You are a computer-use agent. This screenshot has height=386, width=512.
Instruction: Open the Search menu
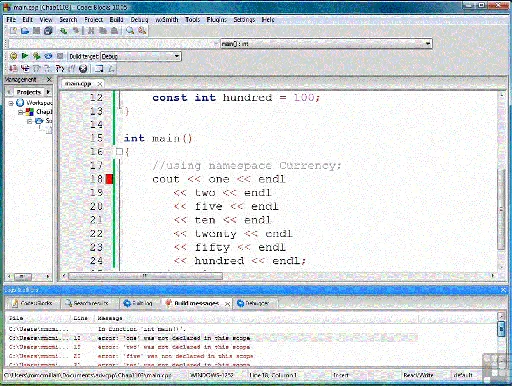68,20
